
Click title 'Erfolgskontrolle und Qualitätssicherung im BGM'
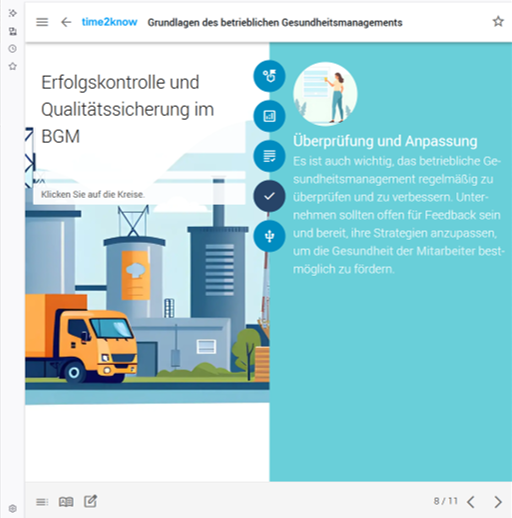127,109
